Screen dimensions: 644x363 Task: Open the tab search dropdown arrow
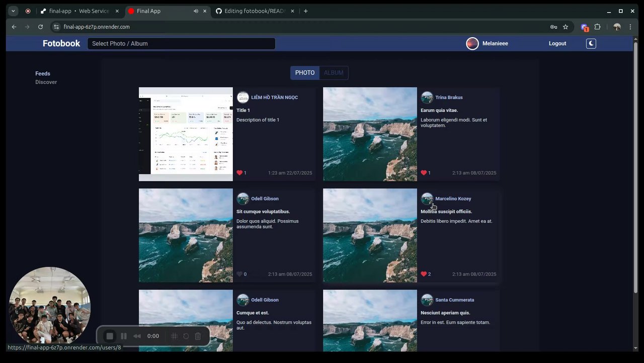pos(14,11)
